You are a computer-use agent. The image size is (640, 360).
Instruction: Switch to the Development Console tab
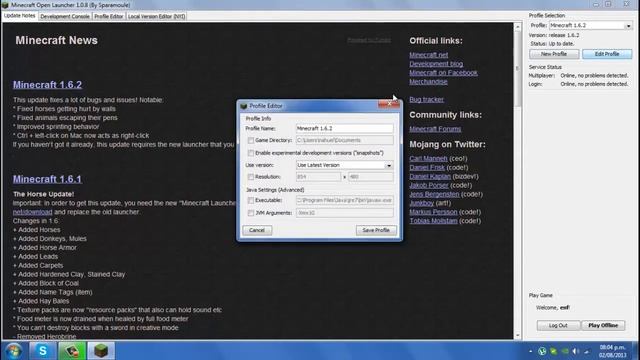tap(65, 16)
